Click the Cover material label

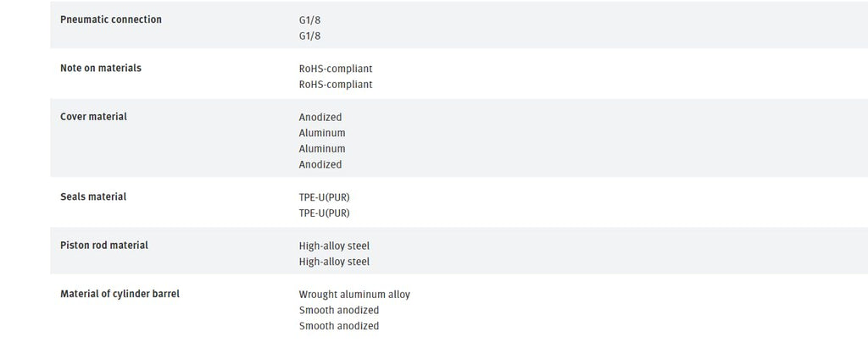[93, 117]
